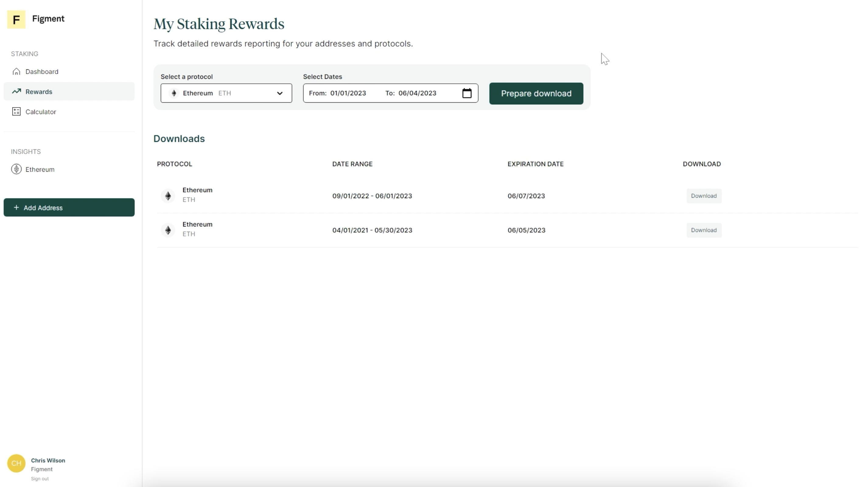The image size is (868, 487).
Task: Click the expiration date 06/07/2023
Action: tap(526, 196)
